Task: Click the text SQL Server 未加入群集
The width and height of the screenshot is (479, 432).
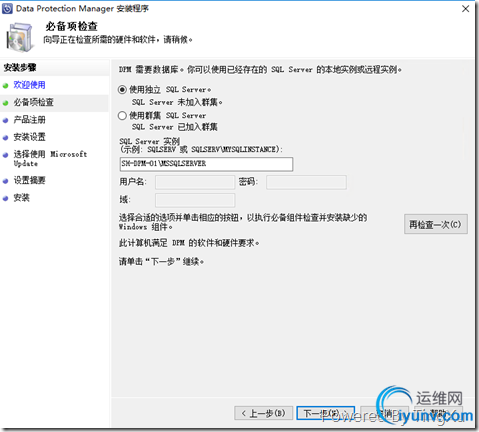Action: point(177,102)
